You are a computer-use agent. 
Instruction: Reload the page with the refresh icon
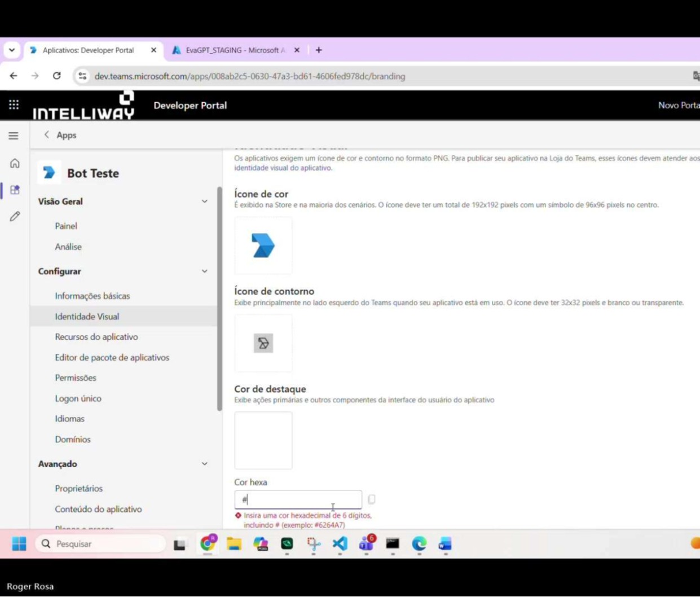(x=56, y=76)
